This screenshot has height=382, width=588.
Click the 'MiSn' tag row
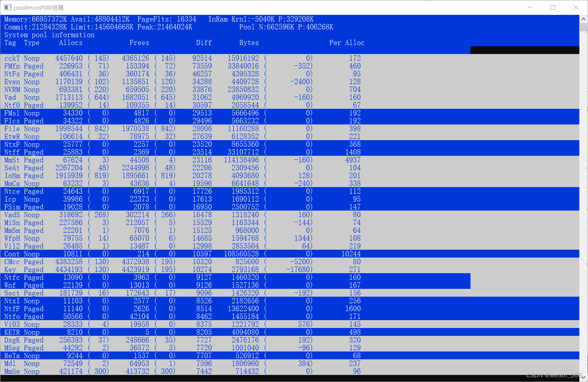pos(290,222)
